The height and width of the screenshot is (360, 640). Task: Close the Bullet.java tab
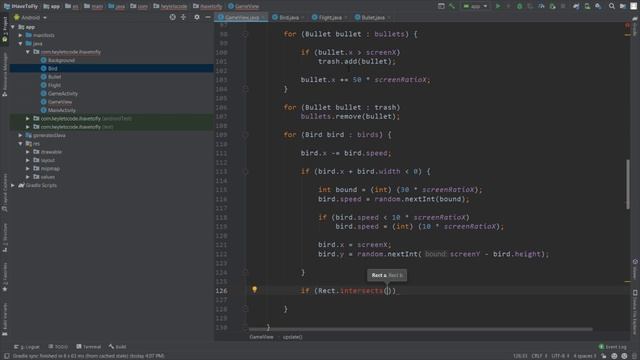pyautogui.click(x=389, y=18)
